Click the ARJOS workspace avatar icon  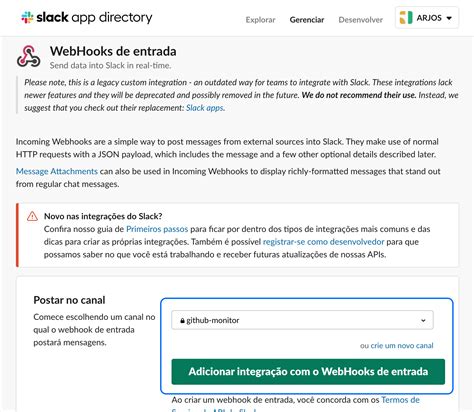(406, 18)
